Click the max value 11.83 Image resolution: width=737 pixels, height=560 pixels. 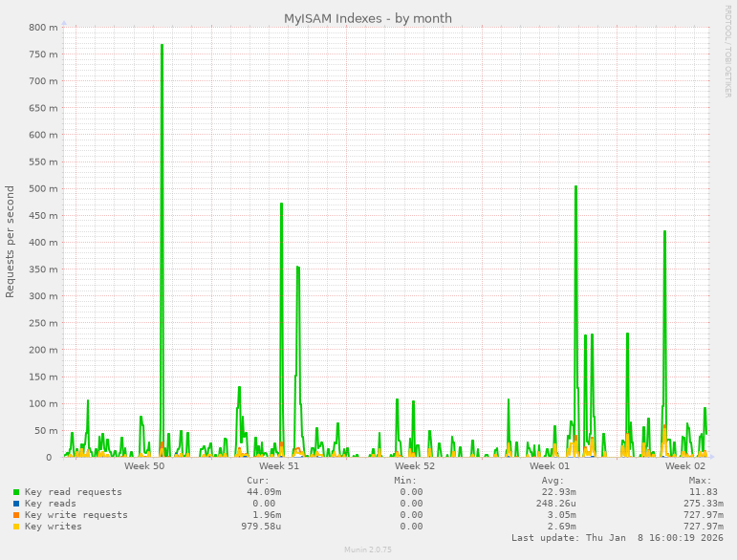coord(704,492)
